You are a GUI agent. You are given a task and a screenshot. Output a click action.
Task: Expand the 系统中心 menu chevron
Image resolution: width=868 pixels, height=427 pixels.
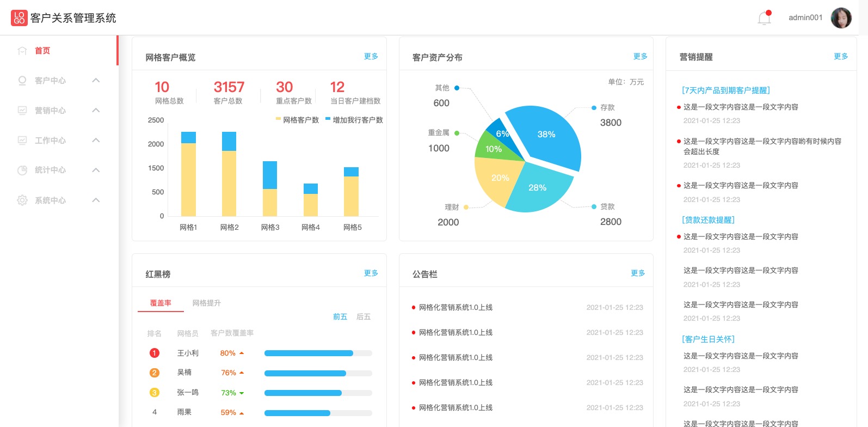coord(96,200)
